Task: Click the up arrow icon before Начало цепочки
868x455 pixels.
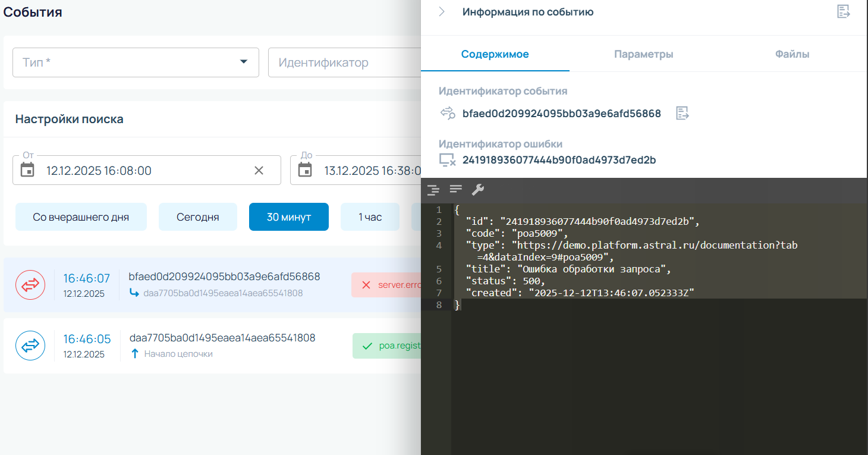Action: coord(135,354)
